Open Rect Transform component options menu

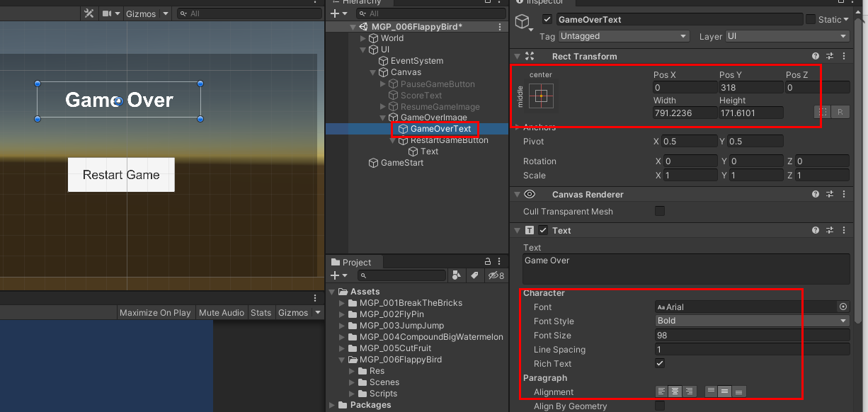845,56
